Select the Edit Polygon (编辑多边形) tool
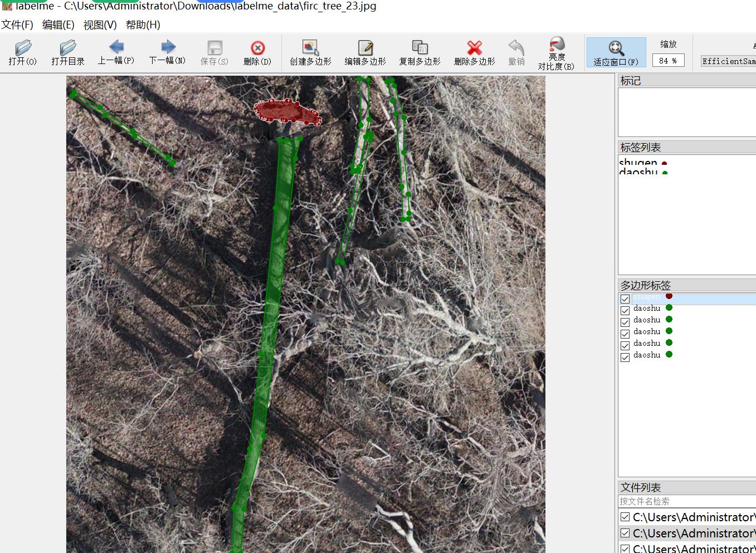 (365, 52)
